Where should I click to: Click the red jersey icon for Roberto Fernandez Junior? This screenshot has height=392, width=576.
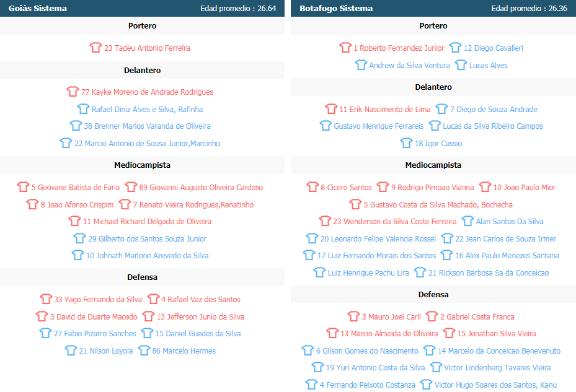coord(345,47)
